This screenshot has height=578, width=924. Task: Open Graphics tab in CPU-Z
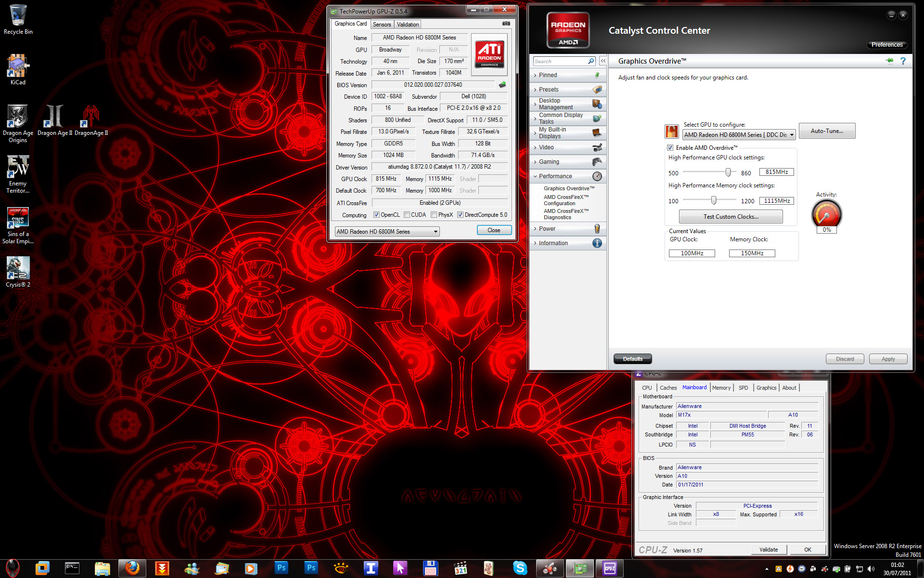(x=766, y=388)
